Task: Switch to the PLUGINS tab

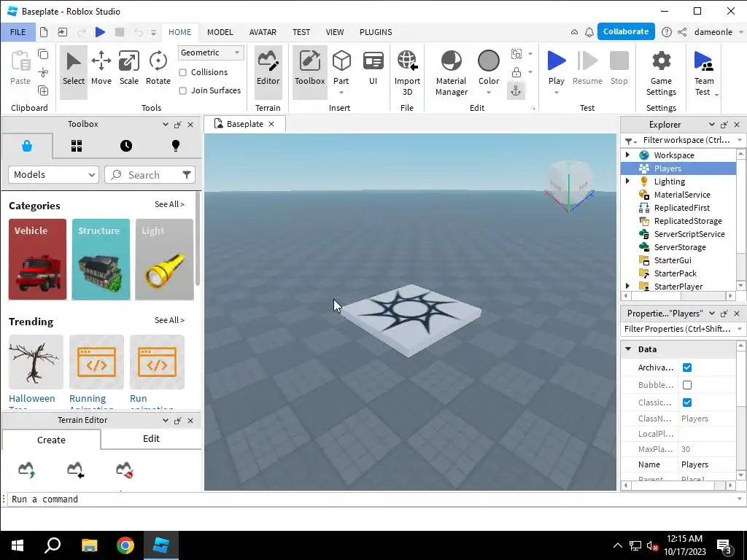Action: 376,32
